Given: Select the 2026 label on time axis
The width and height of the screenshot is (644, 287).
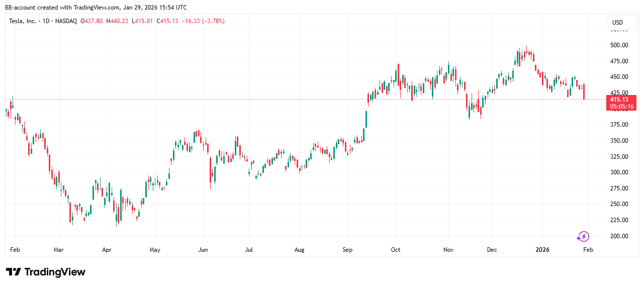Looking at the screenshot, I should click(x=542, y=250).
